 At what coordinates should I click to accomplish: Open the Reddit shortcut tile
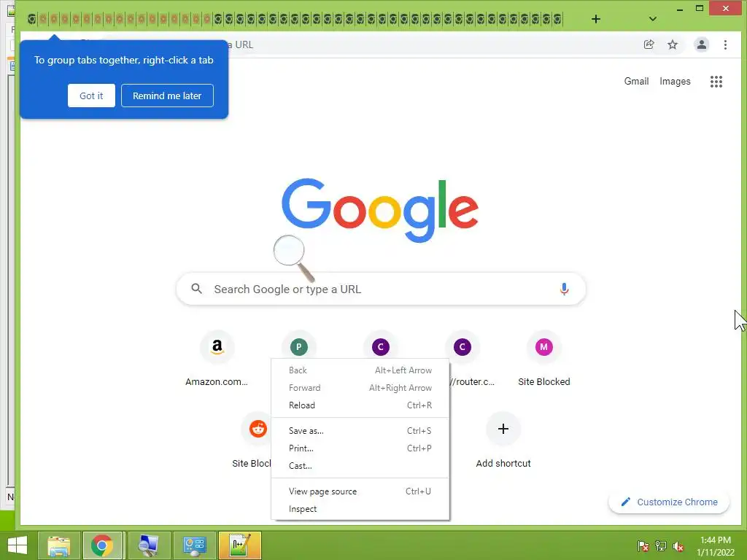[x=258, y=429]
